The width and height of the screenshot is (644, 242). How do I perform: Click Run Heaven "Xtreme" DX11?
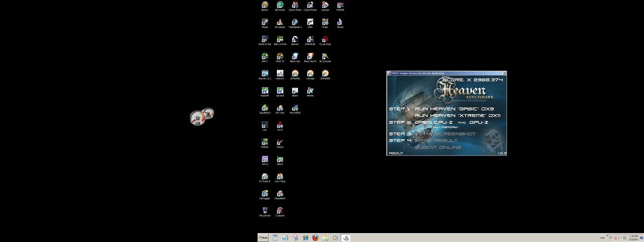point(458,116)
